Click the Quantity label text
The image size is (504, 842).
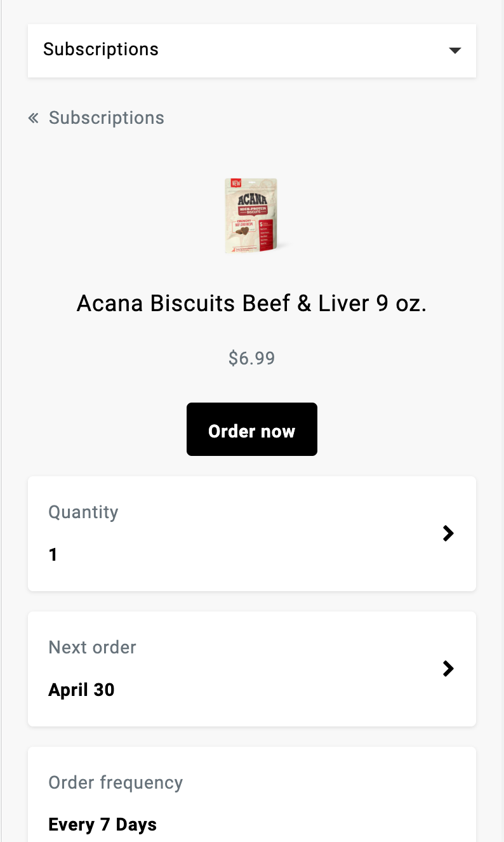83,512
